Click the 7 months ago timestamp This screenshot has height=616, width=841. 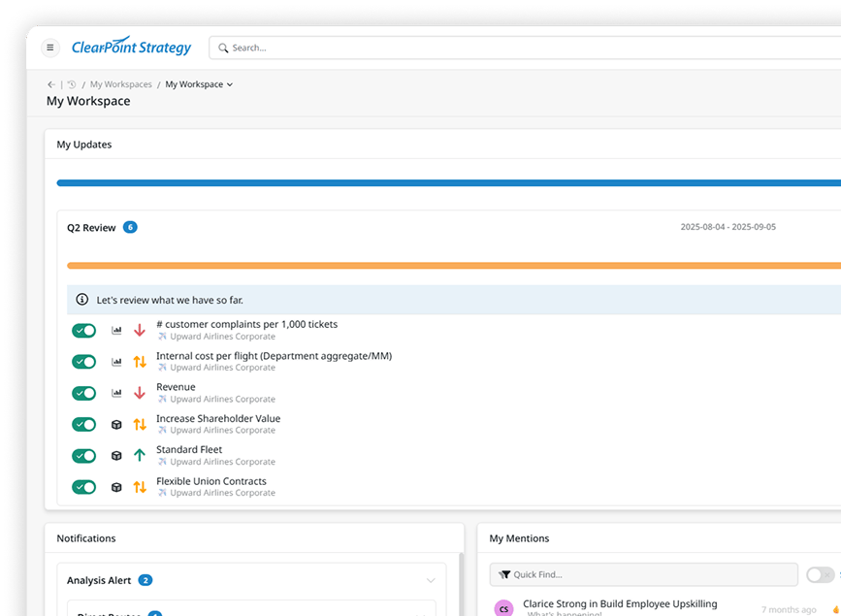tap(789, 609)
